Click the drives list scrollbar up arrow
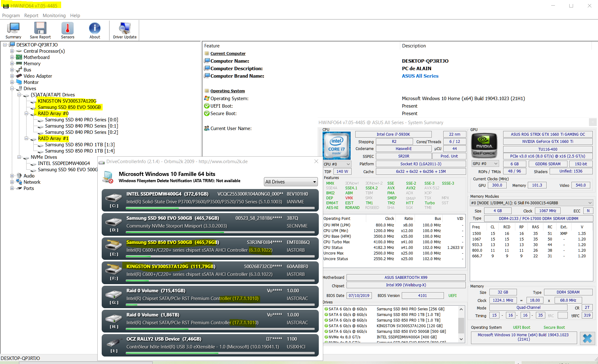598x364 pixels. [461, 309]
